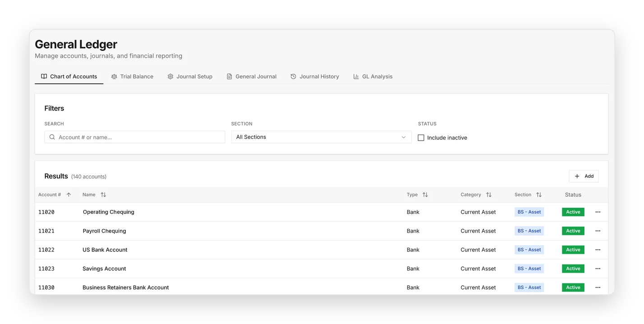
Task: Sort by Account # arrow icon
Action: pyautogui.click(x=69, y=195)
